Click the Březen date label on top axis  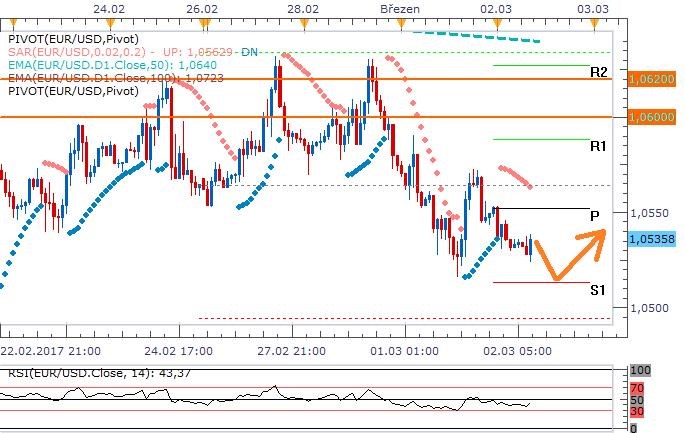tap(400, 8)
